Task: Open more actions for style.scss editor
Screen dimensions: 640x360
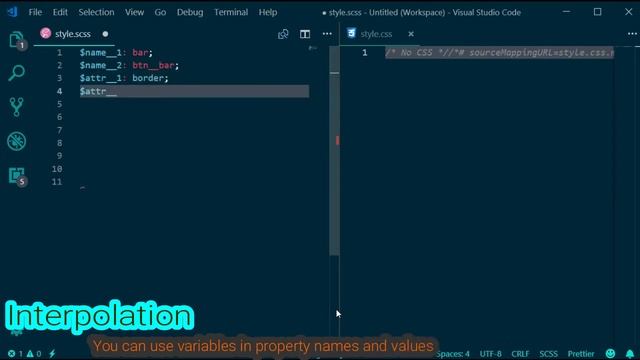Action: (x=327, y=34)
